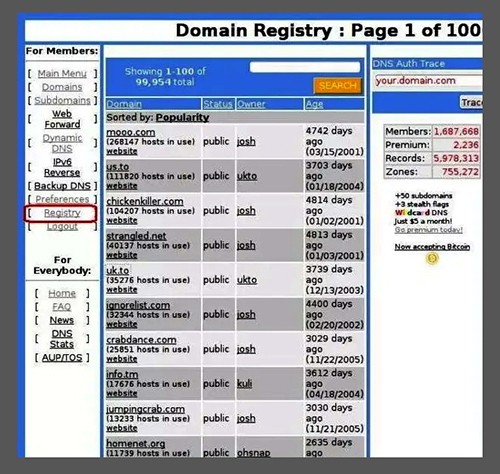Open the Main Menu link
500x474 pixels.
(62, 73)
